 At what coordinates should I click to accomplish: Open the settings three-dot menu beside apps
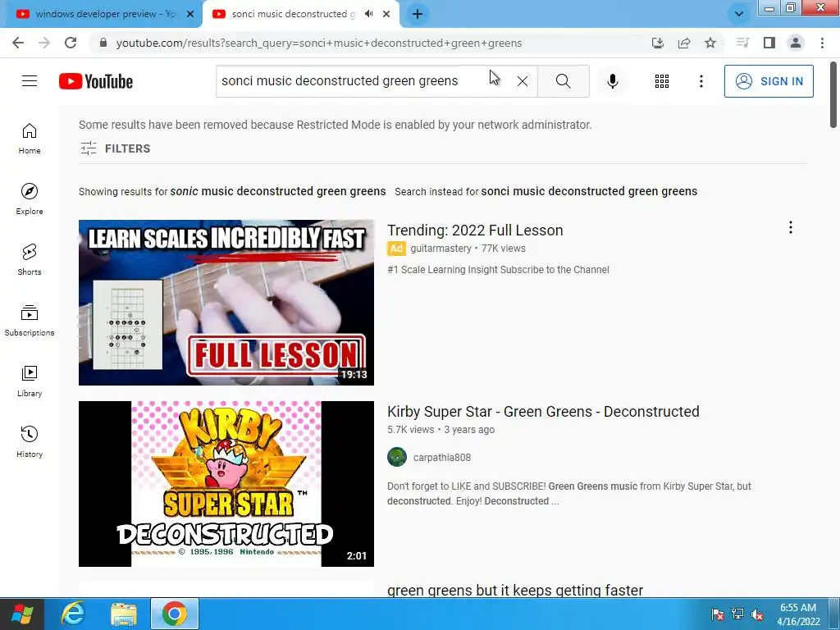(701, 81)
